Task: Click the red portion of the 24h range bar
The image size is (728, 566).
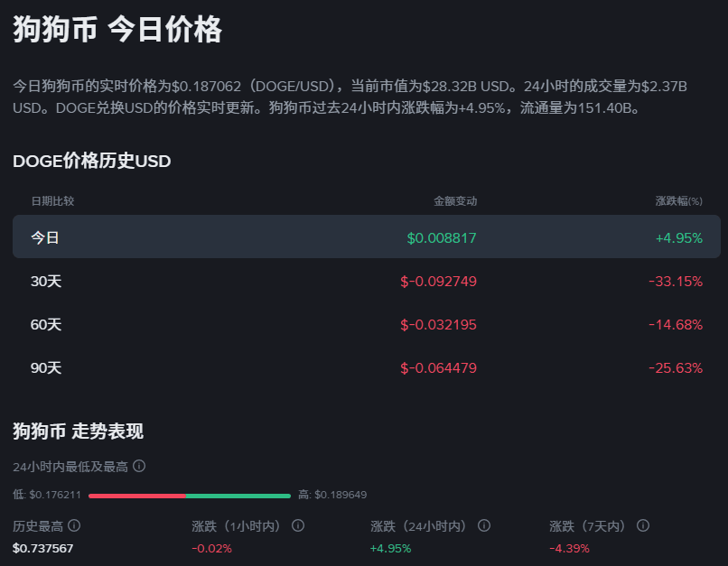Action: click(136, 496)
